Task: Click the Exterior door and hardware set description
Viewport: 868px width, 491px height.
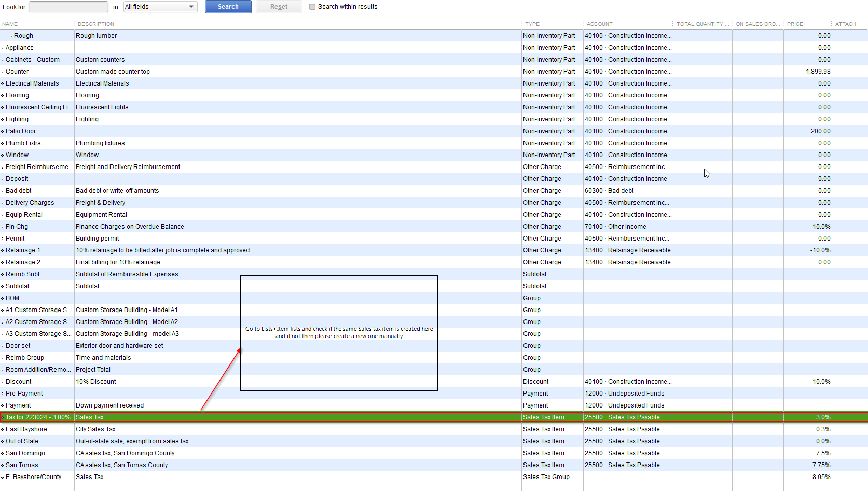Action: 119,346
